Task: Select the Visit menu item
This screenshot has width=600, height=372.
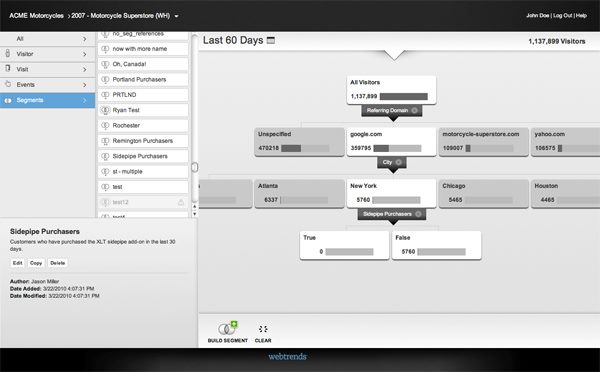Action: 47,69
